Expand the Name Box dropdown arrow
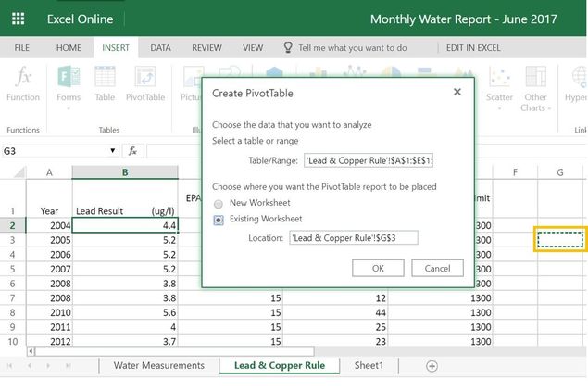Screen dimensions: 588x392 point(112,151)
